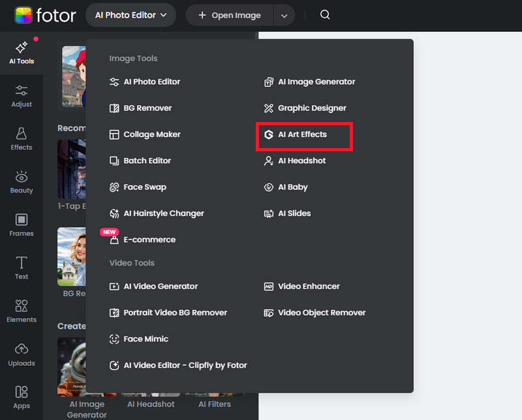This screenshot has width=522, height=420.
Task: Open the E-commerce tool entry
Action: pyautogui.click(x=142, y=239)
